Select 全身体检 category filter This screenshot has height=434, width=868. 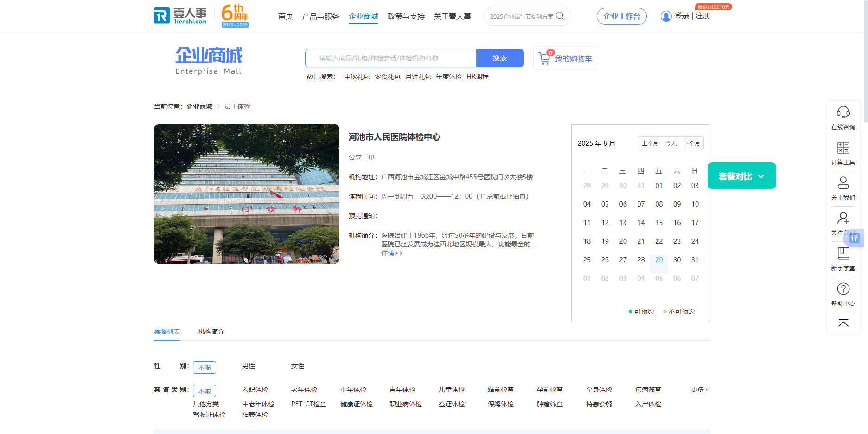tap(599, 389)
